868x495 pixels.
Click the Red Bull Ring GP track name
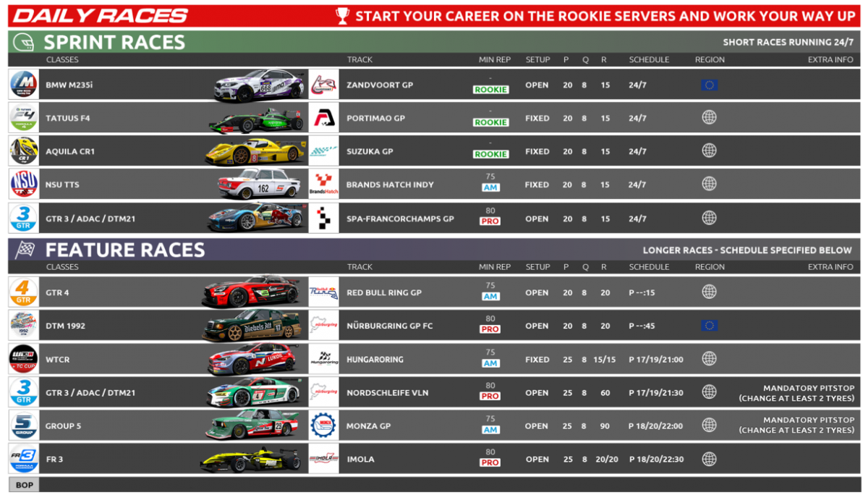(x=386, y=293)
